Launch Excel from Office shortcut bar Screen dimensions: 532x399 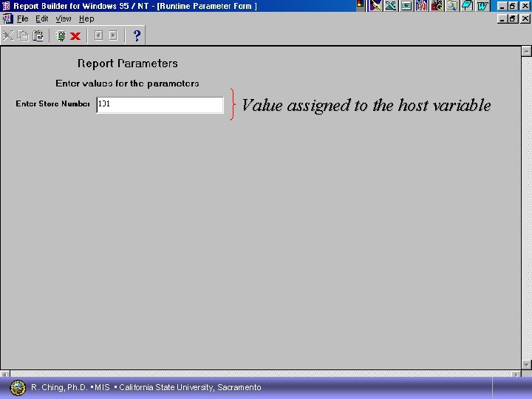click(x=391, y=6)
